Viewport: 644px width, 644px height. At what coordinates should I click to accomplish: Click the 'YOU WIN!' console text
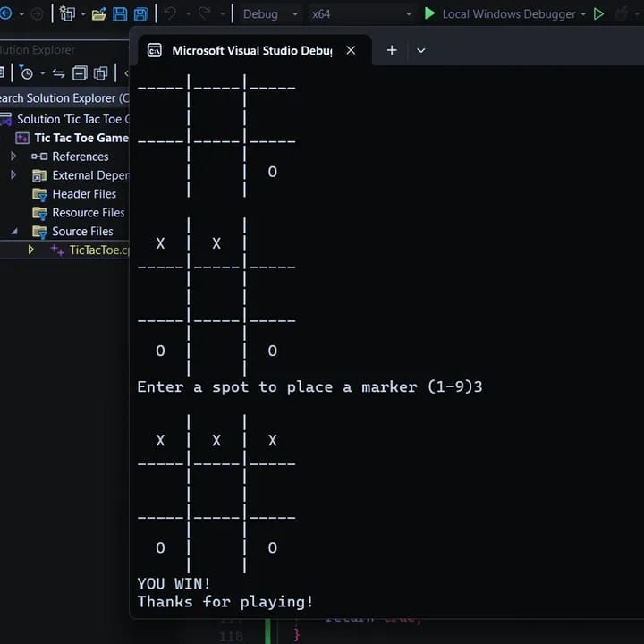pos(174,583)
